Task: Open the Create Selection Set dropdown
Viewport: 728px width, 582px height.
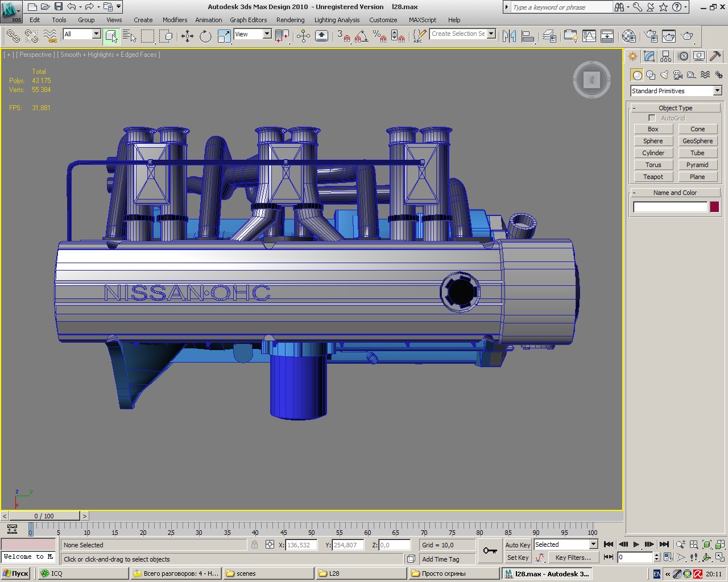Action: click(x=462, y=34)
